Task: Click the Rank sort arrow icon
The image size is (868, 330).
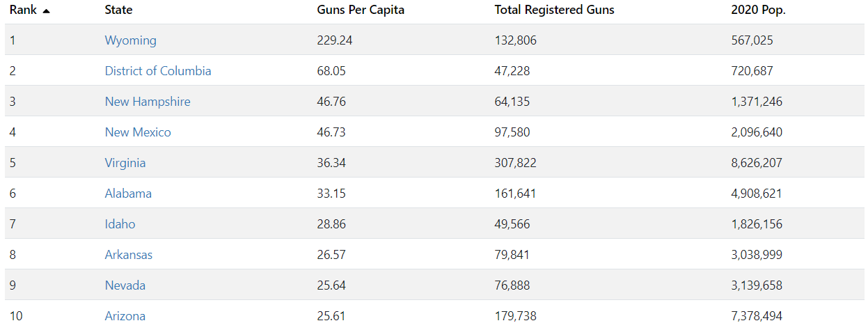Action: (46, 11)
